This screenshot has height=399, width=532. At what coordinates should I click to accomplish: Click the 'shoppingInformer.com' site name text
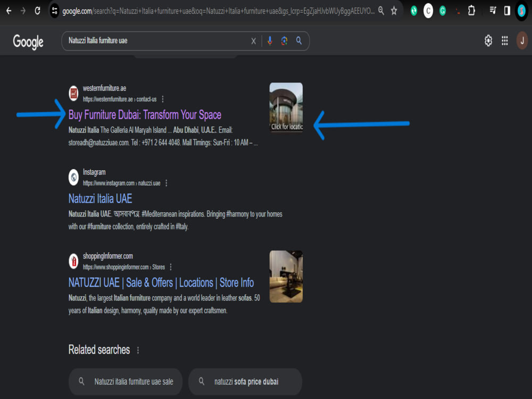[x=108, y=256]
